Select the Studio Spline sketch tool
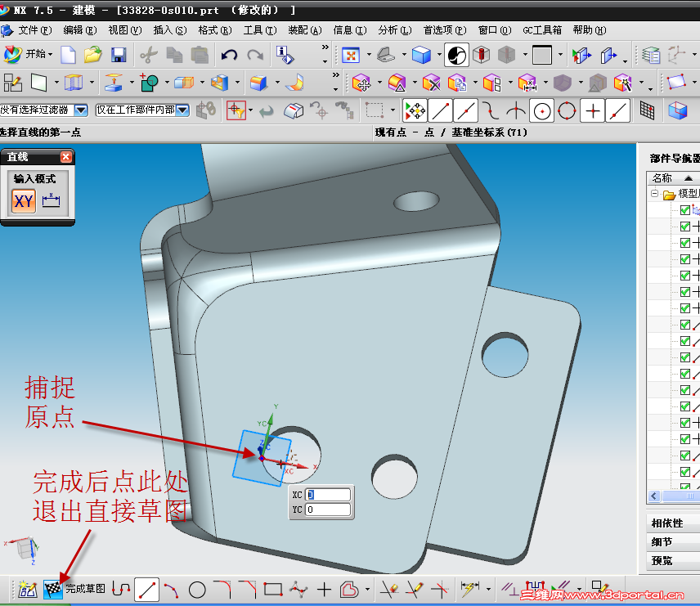The image size is (700, 606). pos(298,590)
